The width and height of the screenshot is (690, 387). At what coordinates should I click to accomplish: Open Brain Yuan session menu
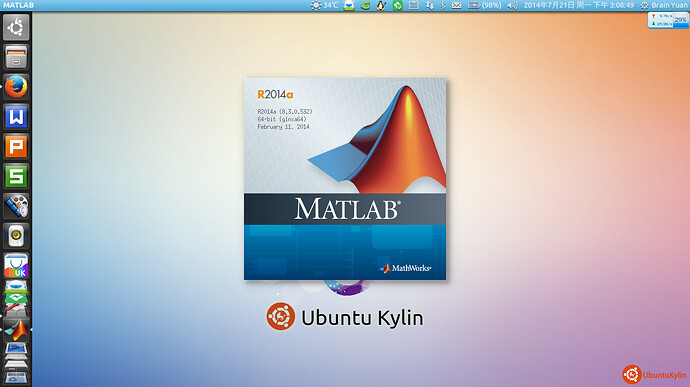click(664, 5)
